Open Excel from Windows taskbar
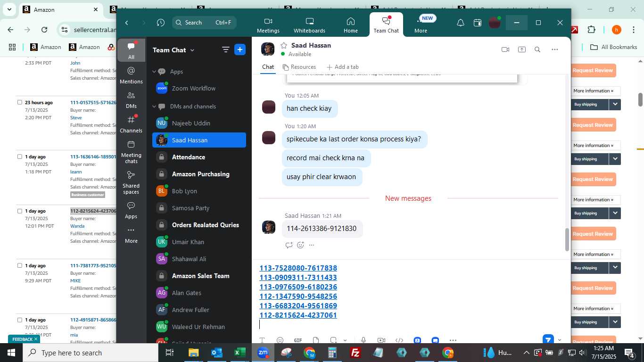Image resolution: width=644 pixels, height=362 pixels. point(240,353)
